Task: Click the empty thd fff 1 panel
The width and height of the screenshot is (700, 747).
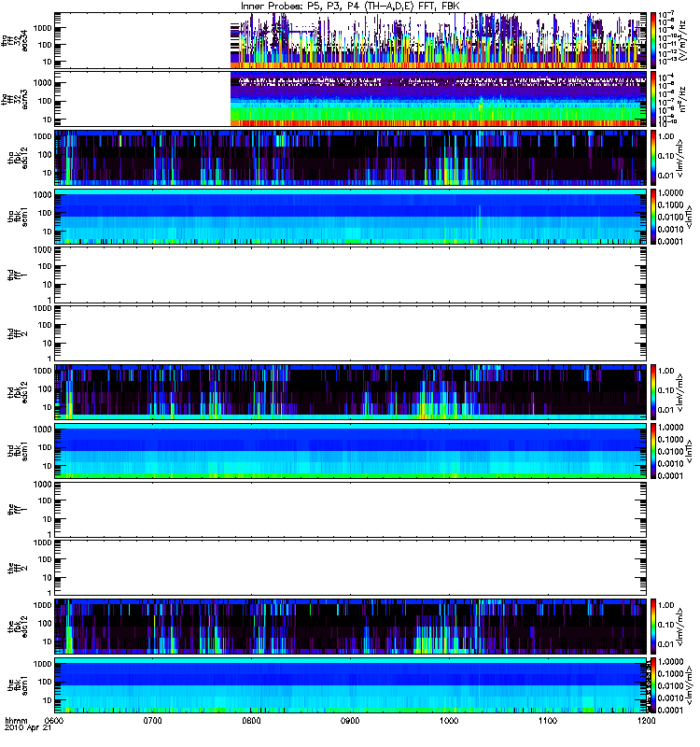Action: tap(350, 275)
